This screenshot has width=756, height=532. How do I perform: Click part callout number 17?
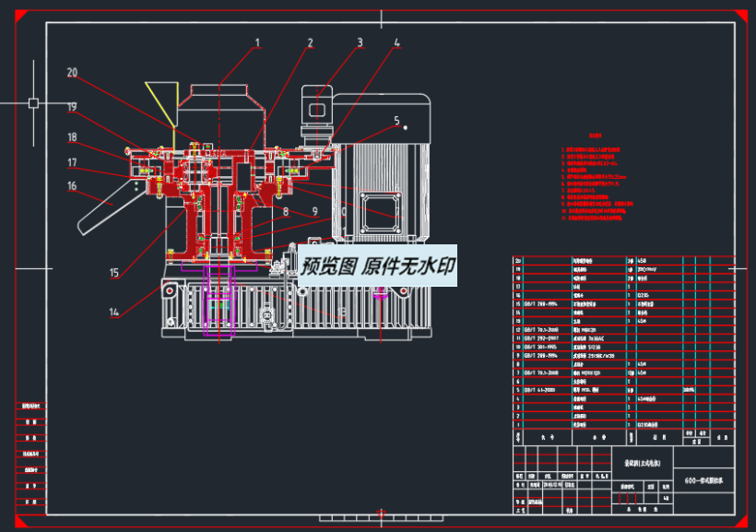[72, 162]
